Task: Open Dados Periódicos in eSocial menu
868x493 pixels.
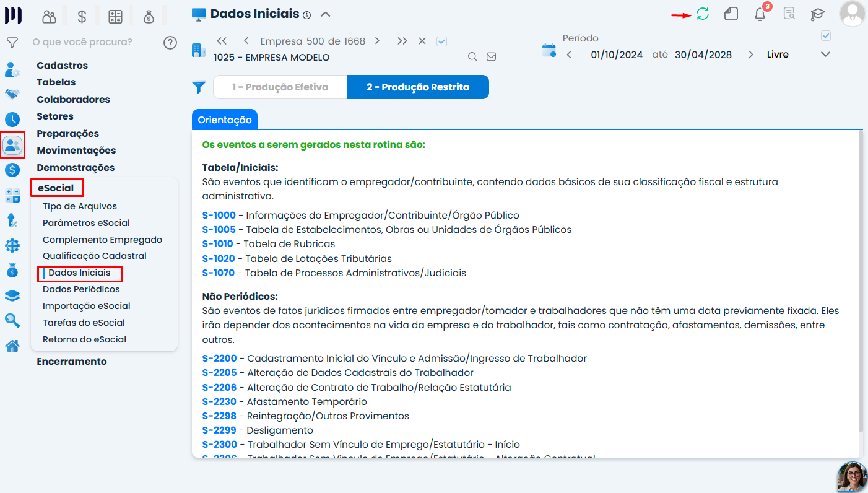Action: (x=81, y=289)
